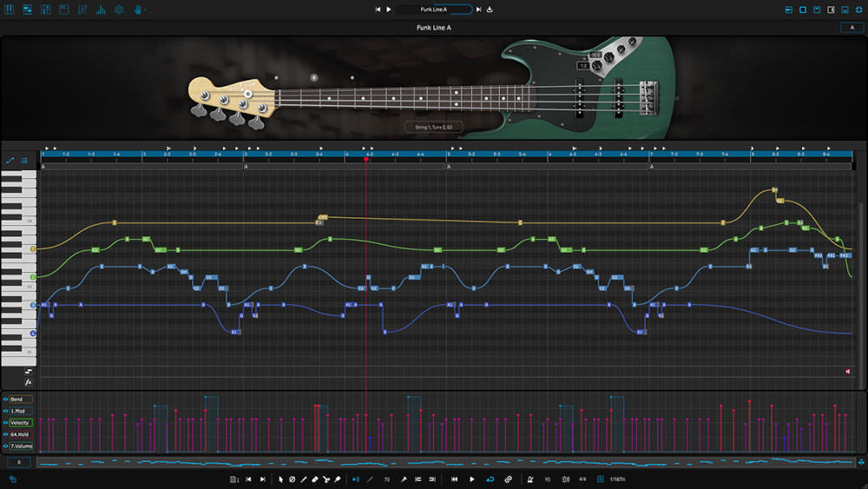Toggle visibility of Velocity lane
This screenshot has width=868, height=489.
tap(5, 422)
